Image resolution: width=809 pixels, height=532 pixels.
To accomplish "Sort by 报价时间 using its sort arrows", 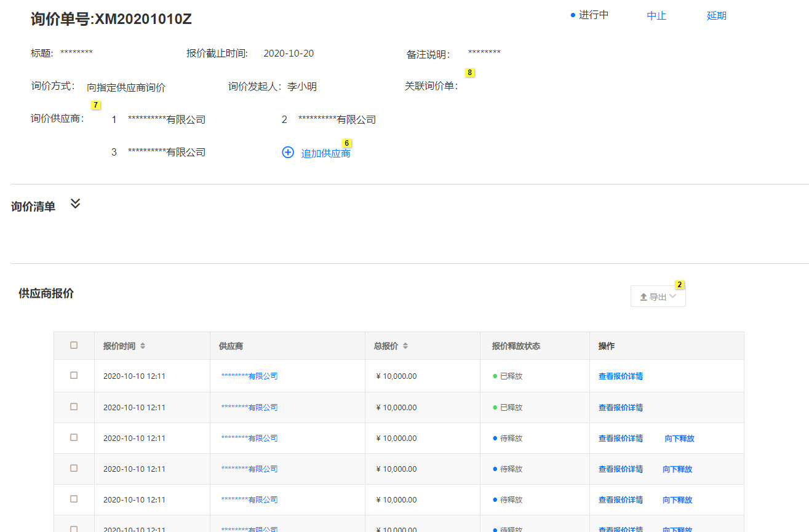I will point(143,346).
